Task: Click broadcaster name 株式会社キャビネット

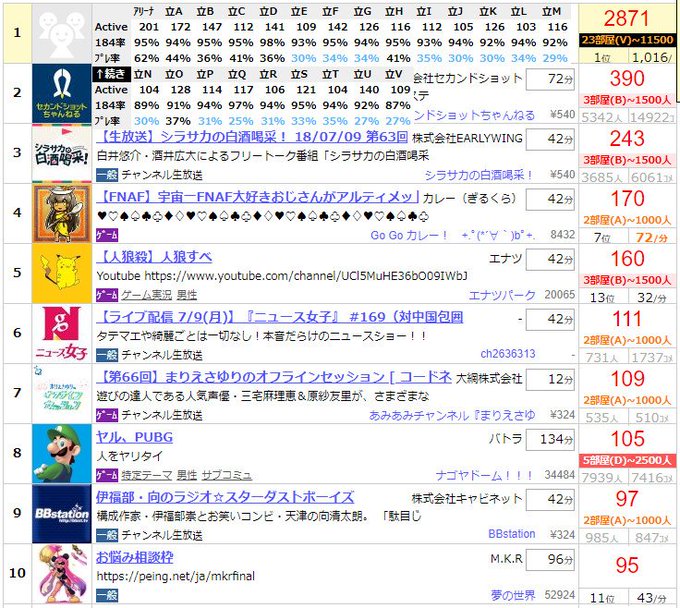Action: pos(467,499)
